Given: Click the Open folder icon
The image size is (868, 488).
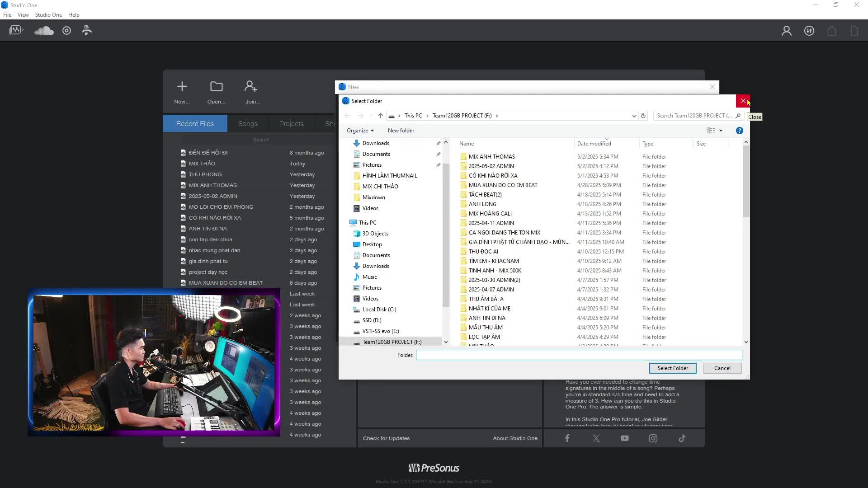Looking at the screenshot, I should coord(216,86).
